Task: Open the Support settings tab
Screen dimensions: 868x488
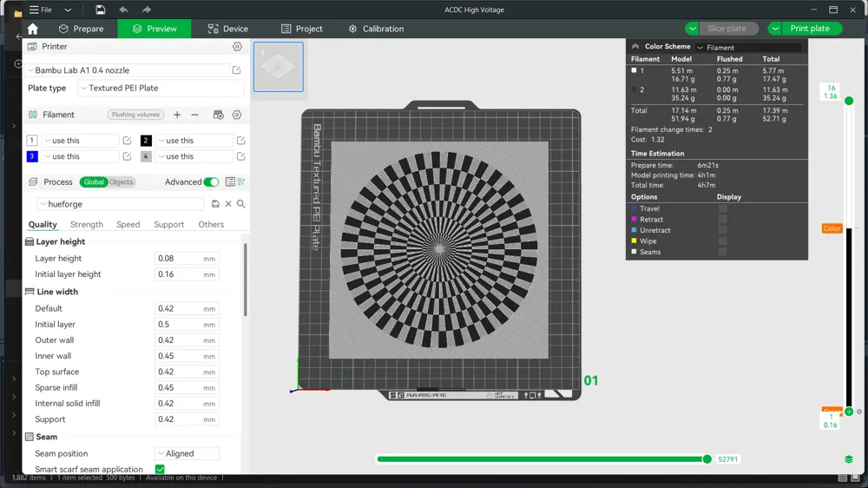Action: pos(169,224)
